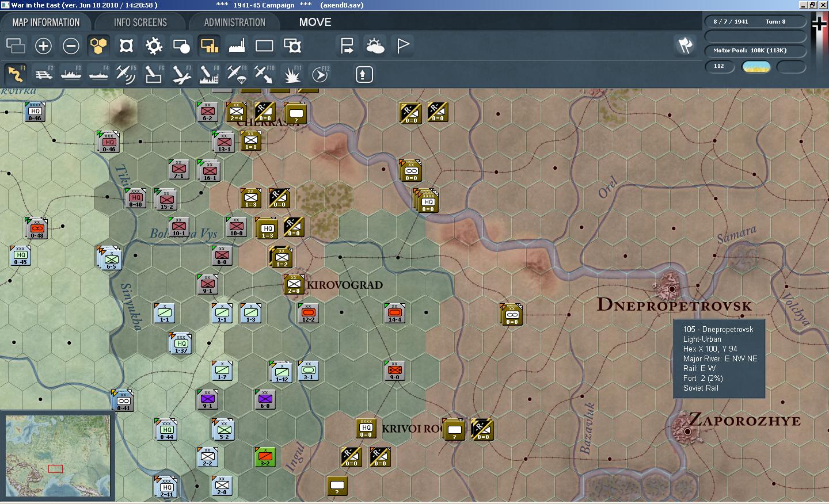Click the German cross side flag
The height and width of the screenshot is (504, 829).
[x=819, y=24]
